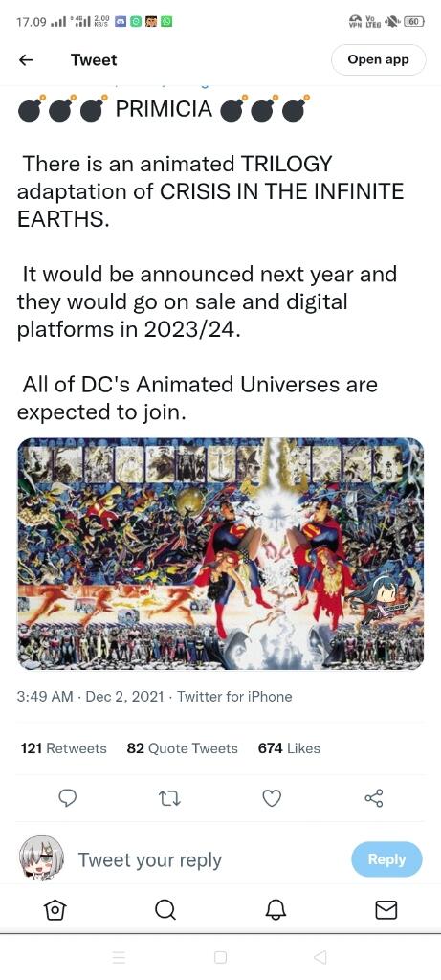Tap the Android recent apps menu button
The width and height of the screenshot is (441, 980).
tap(120, 957)
